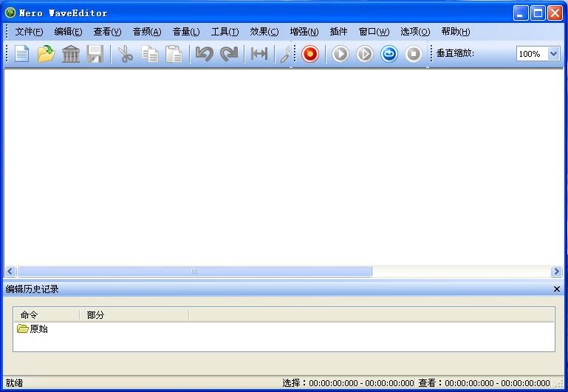Viewport: 568px width, 392px height.
Task: Stop playback with the Stop button
Action: point(414,54)
